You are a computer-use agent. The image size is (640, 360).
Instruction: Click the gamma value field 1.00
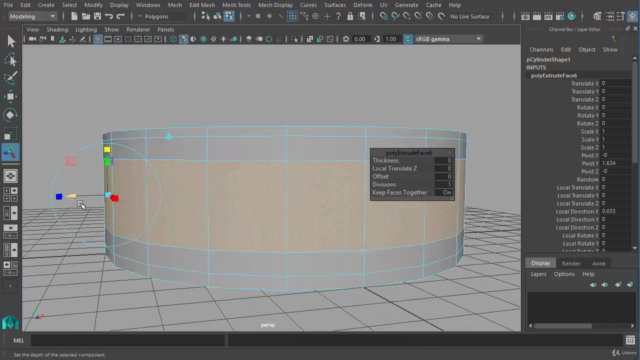click(x=392, y=39)
